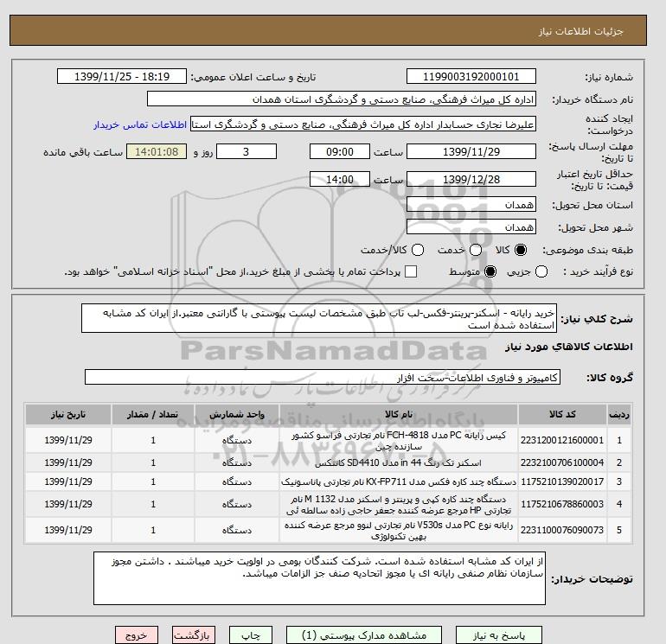The width and height of the screenshot is (666, 644).
Task: Click the remaining time field 14:01:08
Action: pos(157,151)
